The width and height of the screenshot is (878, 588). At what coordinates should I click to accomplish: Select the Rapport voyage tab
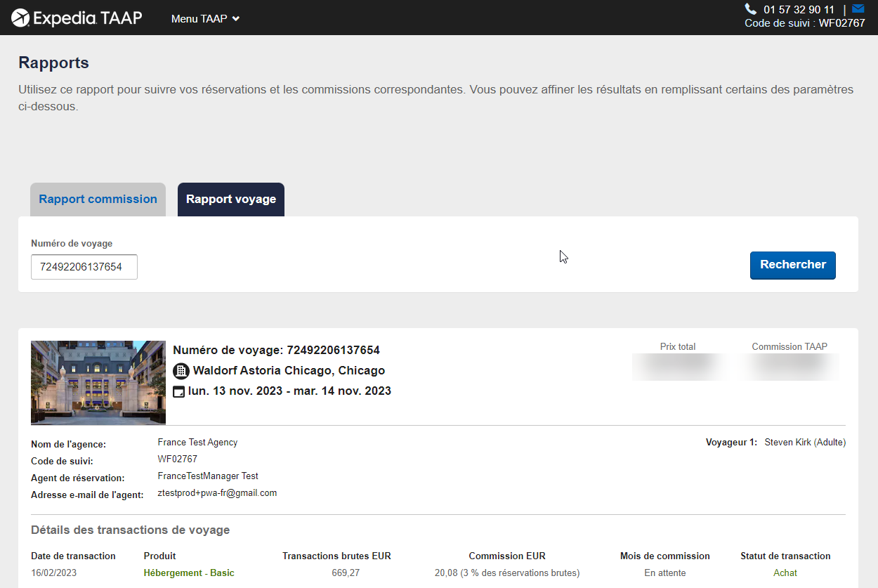[x=231, y=200]
